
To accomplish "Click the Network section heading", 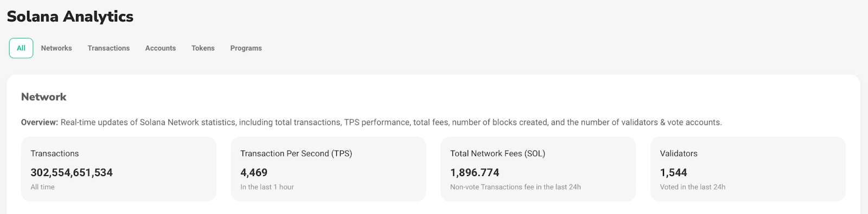I will coord(44,97).
